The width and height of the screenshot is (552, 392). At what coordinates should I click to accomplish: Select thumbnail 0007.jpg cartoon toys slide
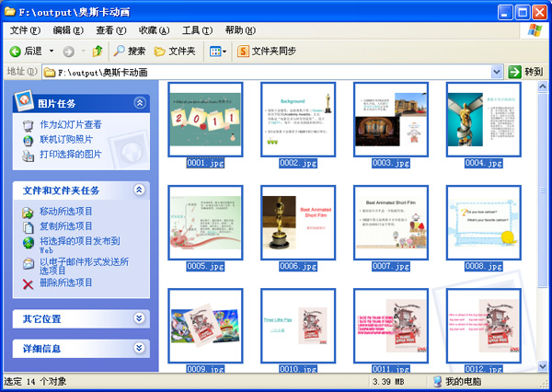(391, 223)
